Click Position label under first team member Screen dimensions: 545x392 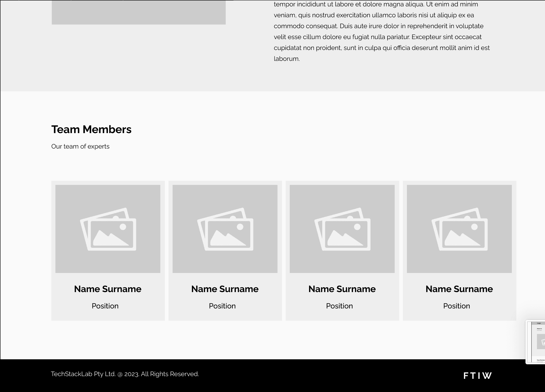[x=105, y=306]
